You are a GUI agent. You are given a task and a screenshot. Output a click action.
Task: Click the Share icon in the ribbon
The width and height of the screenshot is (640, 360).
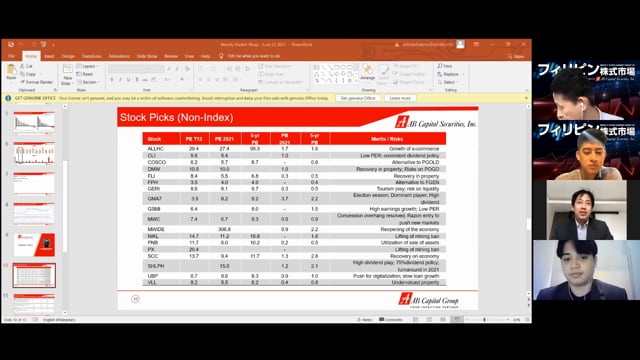coord(516,56)
